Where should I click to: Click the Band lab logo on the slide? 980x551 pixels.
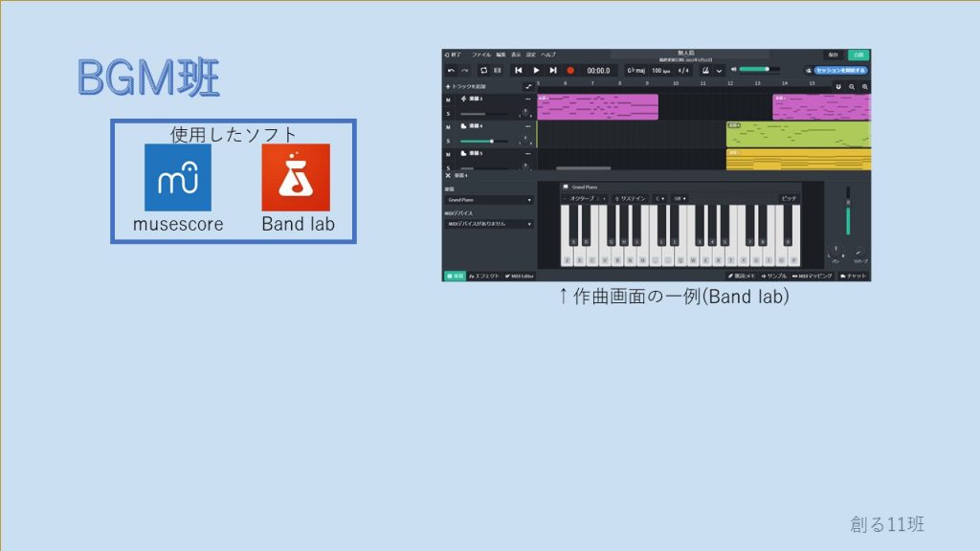pyautogui.click(x=296, y=177)
